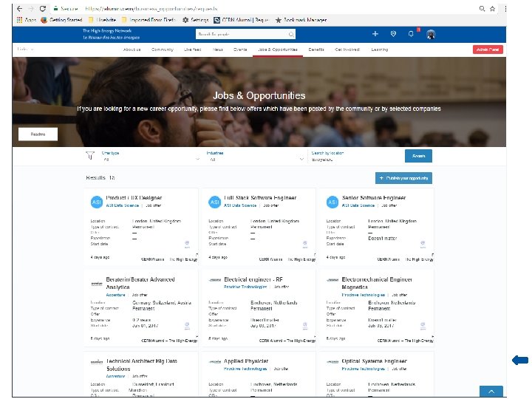Click Publish your opportunity button
This screenshot has width=532, height=399.
(403, 178)
